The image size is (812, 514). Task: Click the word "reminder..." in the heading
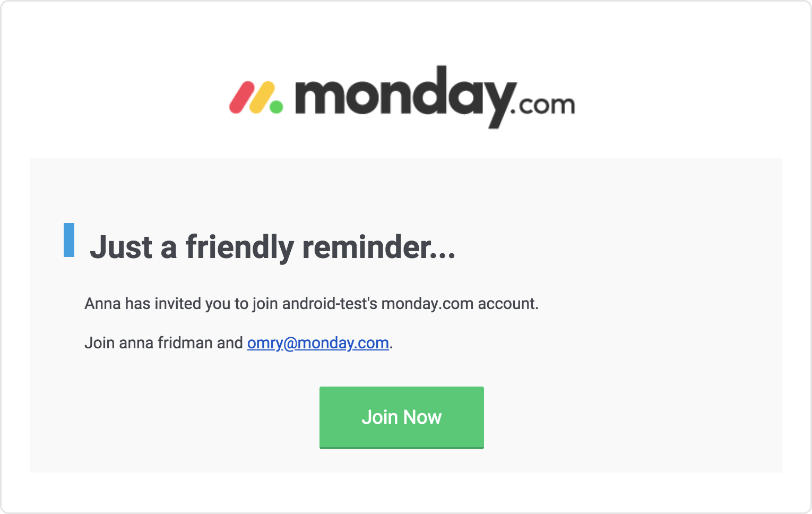click(379, 247)
